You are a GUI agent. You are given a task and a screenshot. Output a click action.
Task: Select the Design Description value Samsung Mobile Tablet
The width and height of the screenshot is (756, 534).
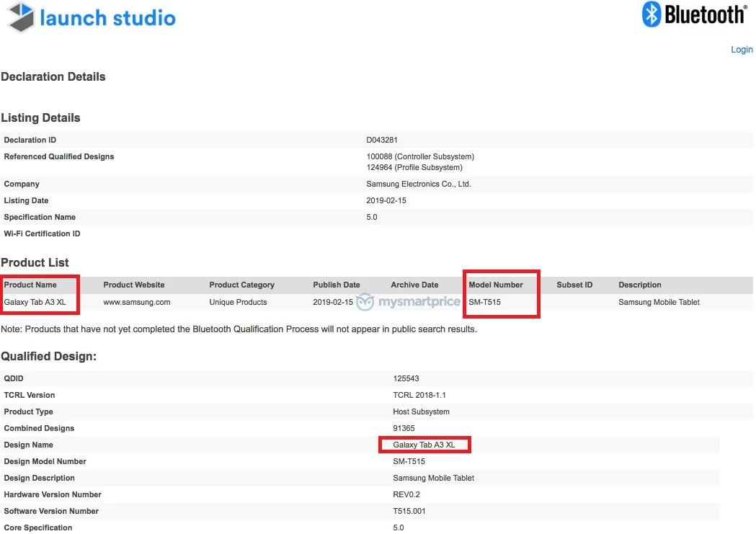click(433, 478)
